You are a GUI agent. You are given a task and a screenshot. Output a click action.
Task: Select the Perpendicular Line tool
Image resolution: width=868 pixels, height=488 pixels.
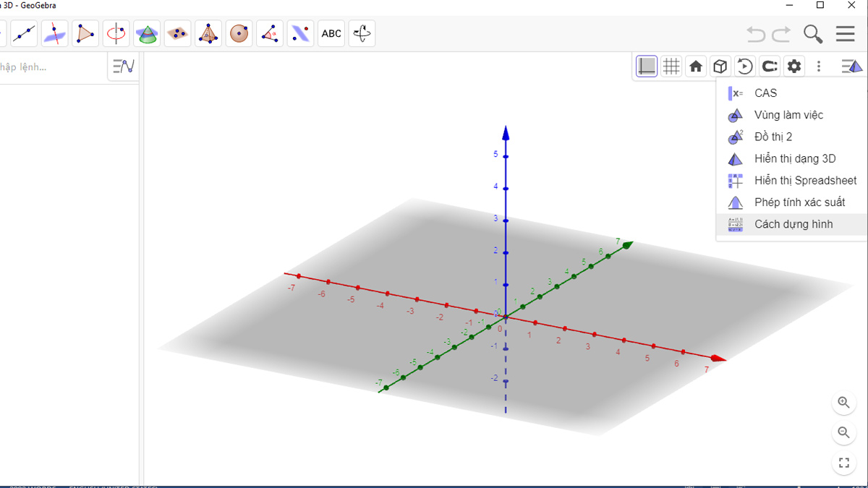point(55,33)
